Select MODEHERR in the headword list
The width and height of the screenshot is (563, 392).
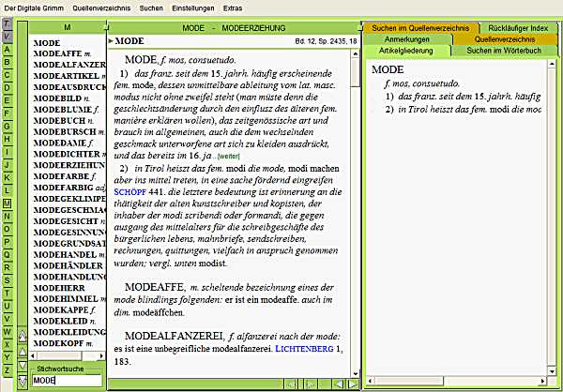pyautogui.click(x=59, y=288)
